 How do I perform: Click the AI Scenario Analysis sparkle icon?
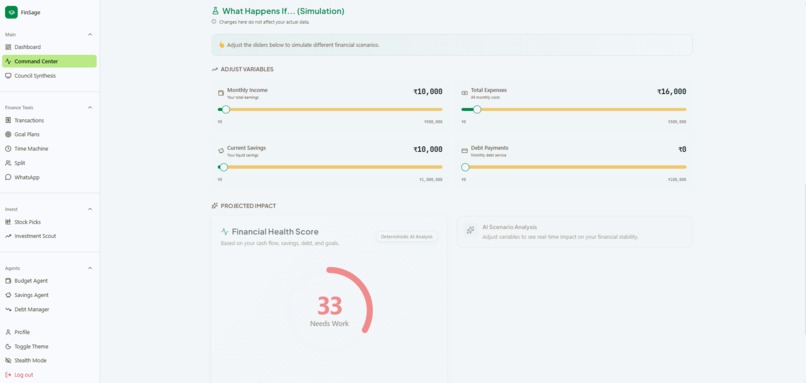tap(470, 230)
